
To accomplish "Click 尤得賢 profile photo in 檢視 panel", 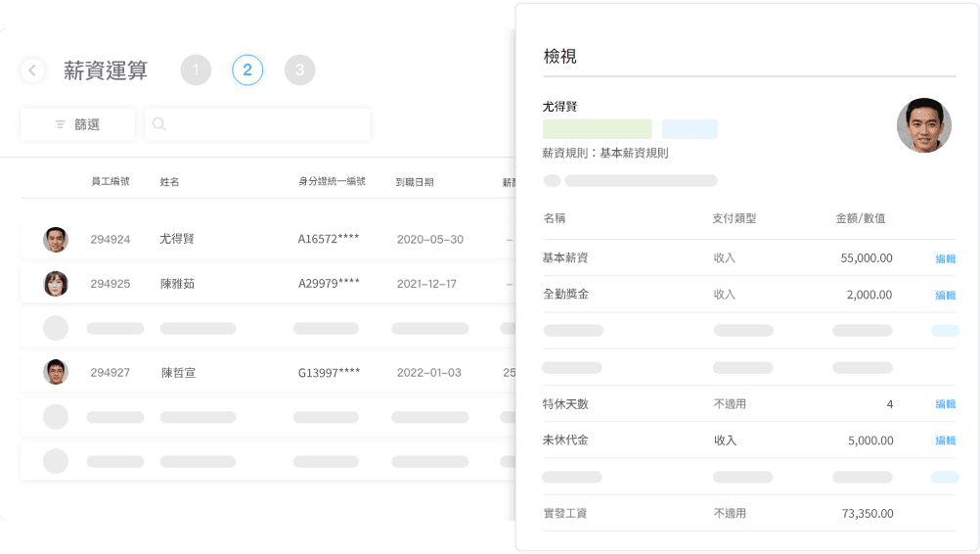I will (x=923, y=125).
